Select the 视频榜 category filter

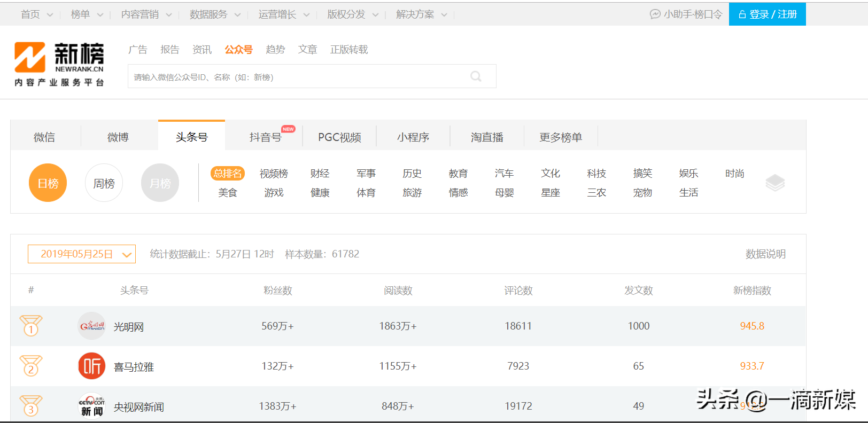[x=274, y=174]
